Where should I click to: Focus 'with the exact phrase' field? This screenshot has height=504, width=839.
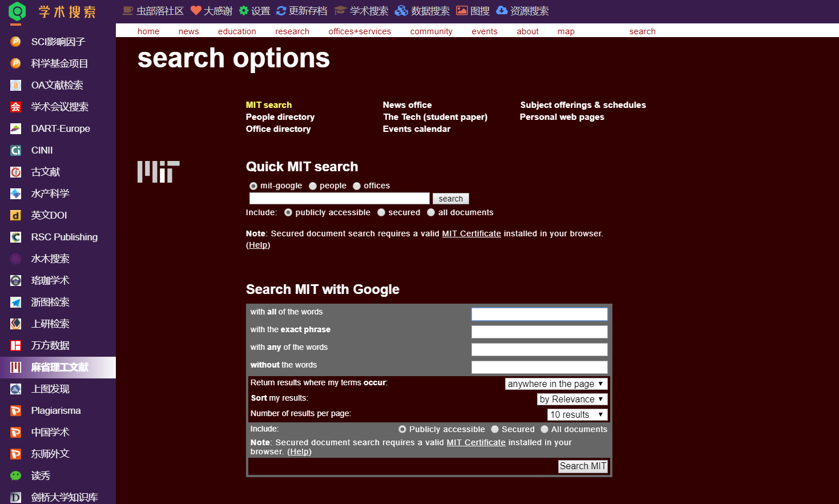[x=539, y=332]
